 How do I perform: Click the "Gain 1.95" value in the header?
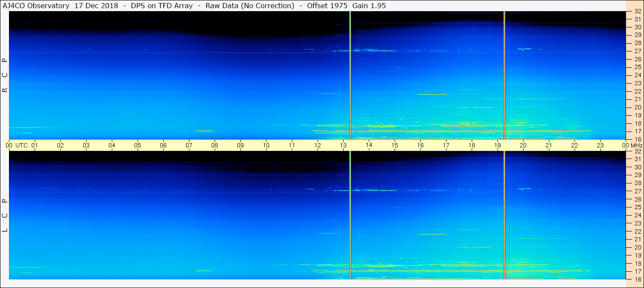pos(369,6)
